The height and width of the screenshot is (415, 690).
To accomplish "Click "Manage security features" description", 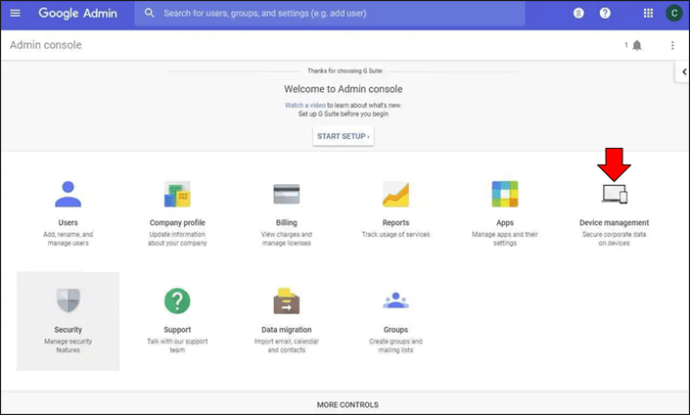I will tap(68, 345).
